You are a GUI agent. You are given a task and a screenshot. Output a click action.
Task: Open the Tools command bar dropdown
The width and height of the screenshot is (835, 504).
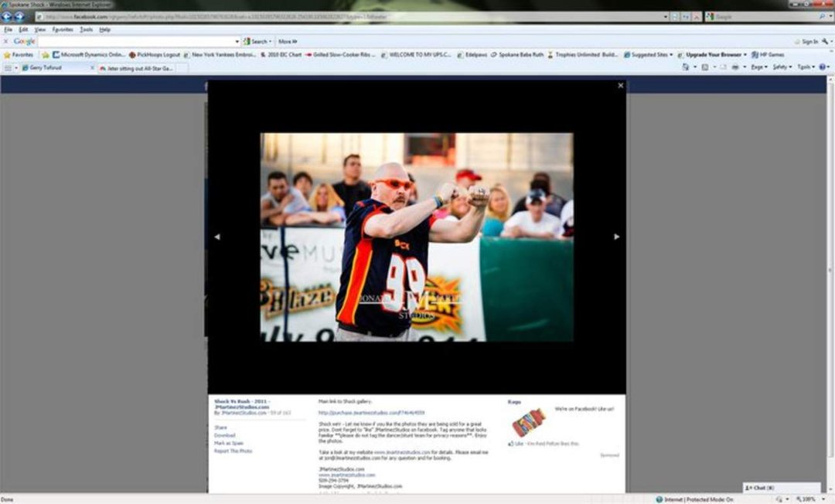(x=806, y=67)
